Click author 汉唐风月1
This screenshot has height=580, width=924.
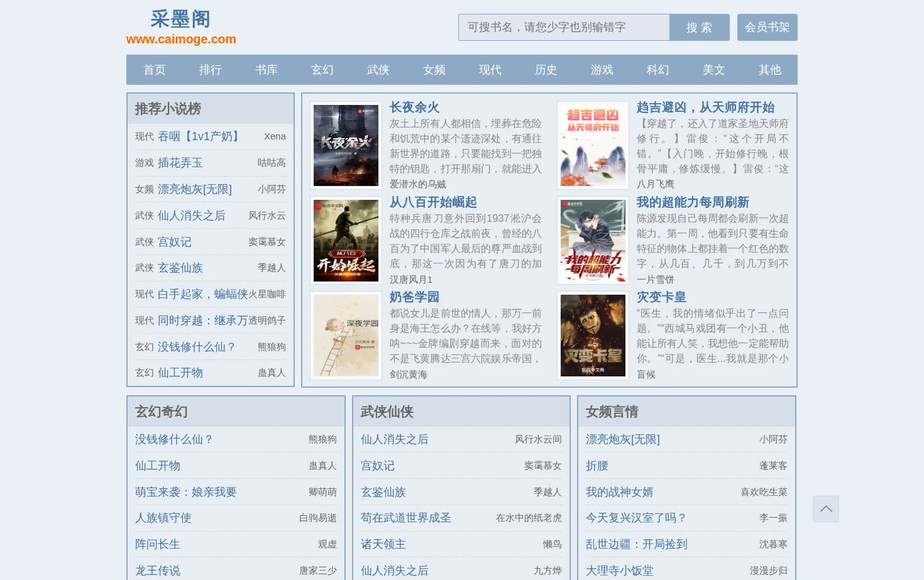(x=411, y=280)
